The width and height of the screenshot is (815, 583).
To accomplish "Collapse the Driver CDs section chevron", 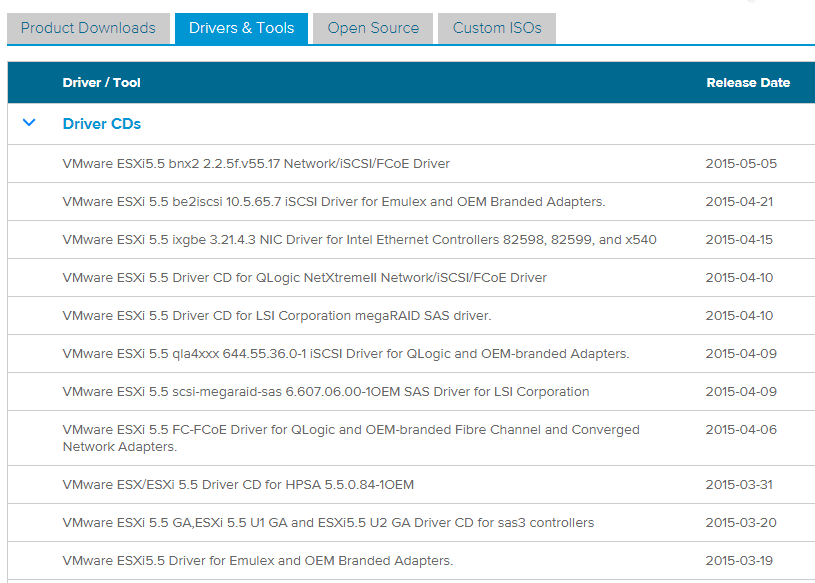I will pyautogui.click(x=29, y=123).
